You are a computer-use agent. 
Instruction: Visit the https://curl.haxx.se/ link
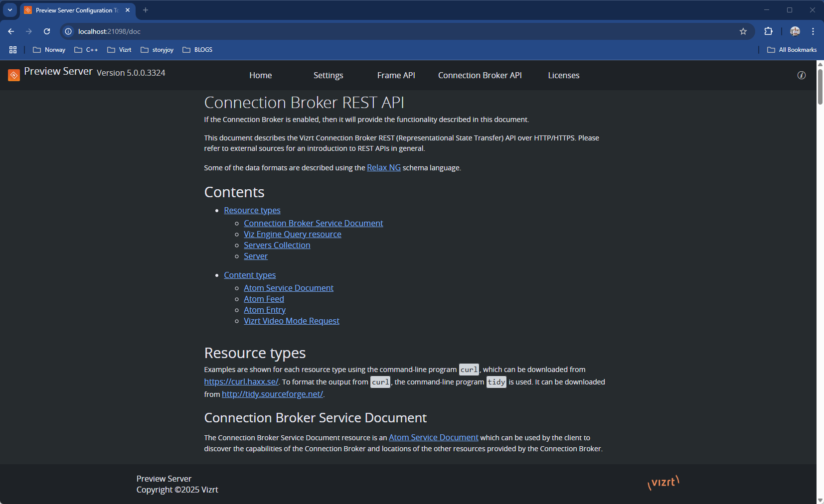241,381
